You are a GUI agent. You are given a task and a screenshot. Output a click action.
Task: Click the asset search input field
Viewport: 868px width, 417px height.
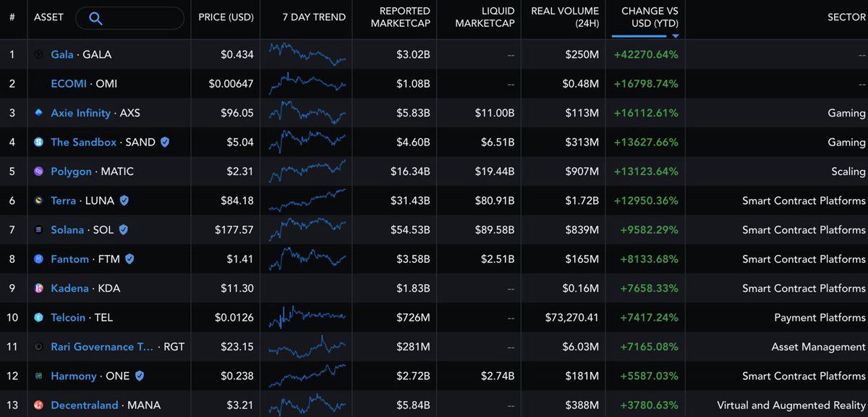(x=130, y=18)
